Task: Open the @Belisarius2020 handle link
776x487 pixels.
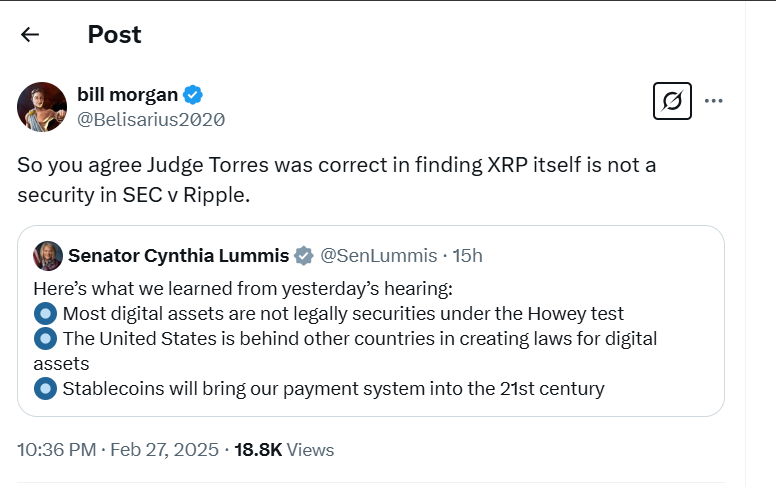Action: [151, 120]
